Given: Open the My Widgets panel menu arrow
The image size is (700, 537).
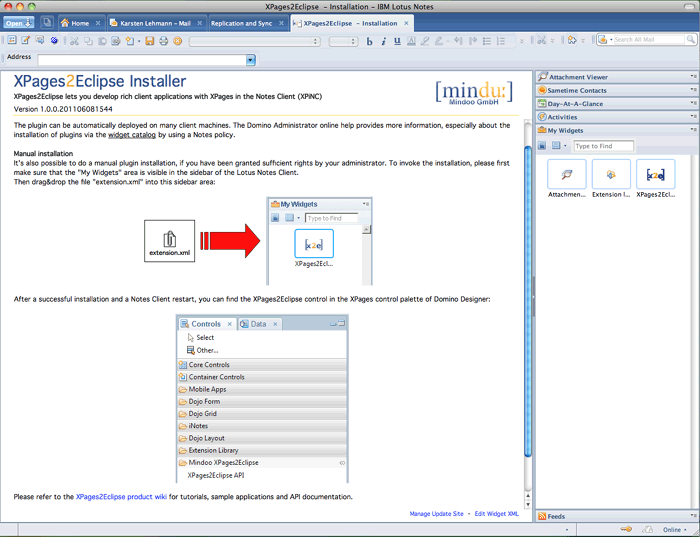Looking at the screenshot, I should (x=693, y=130).
